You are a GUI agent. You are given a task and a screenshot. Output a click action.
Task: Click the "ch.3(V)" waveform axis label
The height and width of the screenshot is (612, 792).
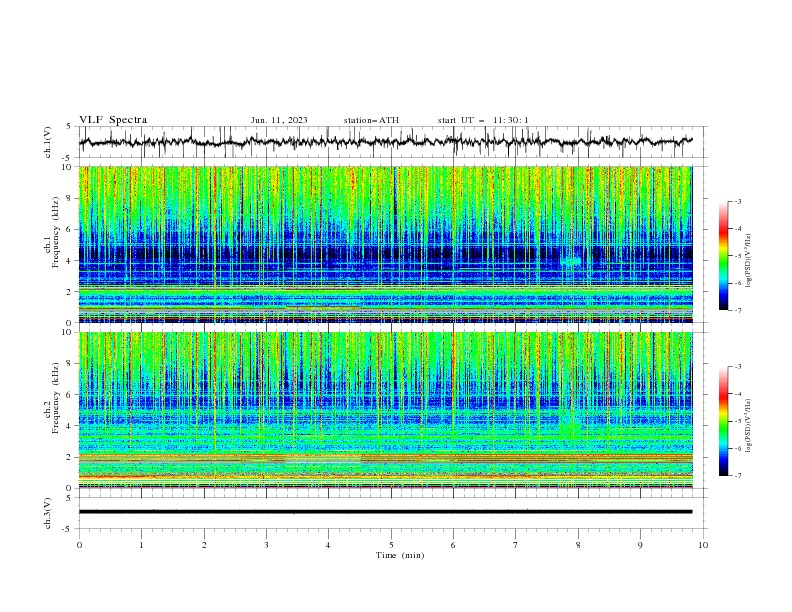pyautogui.click(x=48, y=513)
